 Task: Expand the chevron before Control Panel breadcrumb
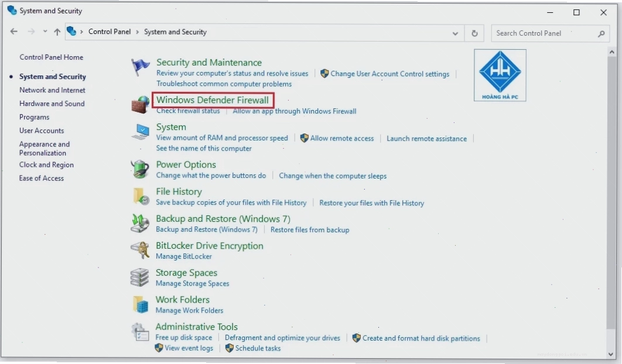coord(81,32)
